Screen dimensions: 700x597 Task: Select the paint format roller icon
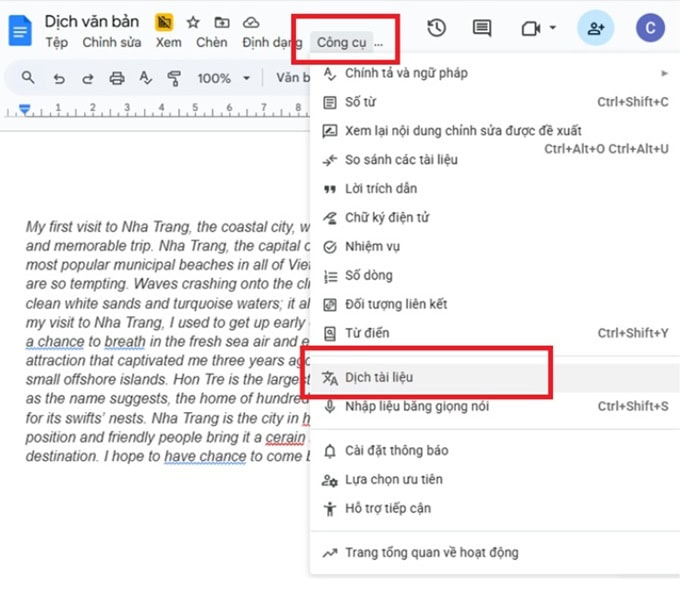pos(175,78)
